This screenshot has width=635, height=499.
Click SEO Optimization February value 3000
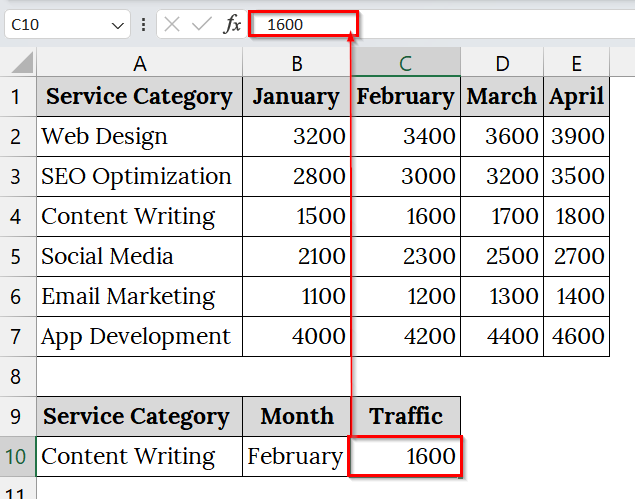click(x=405, y=177)
